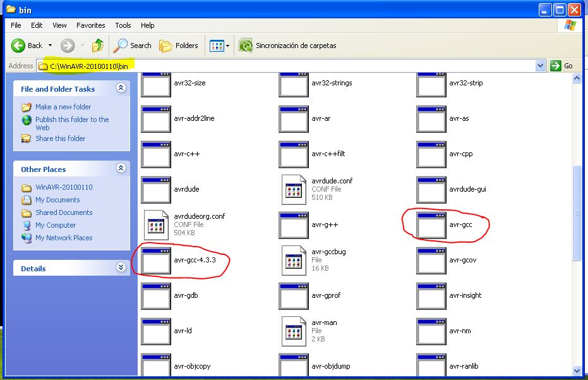This screenshot has width=588, height=380.
Task: Open the Tools menu
Action: [x=123, y=25]
